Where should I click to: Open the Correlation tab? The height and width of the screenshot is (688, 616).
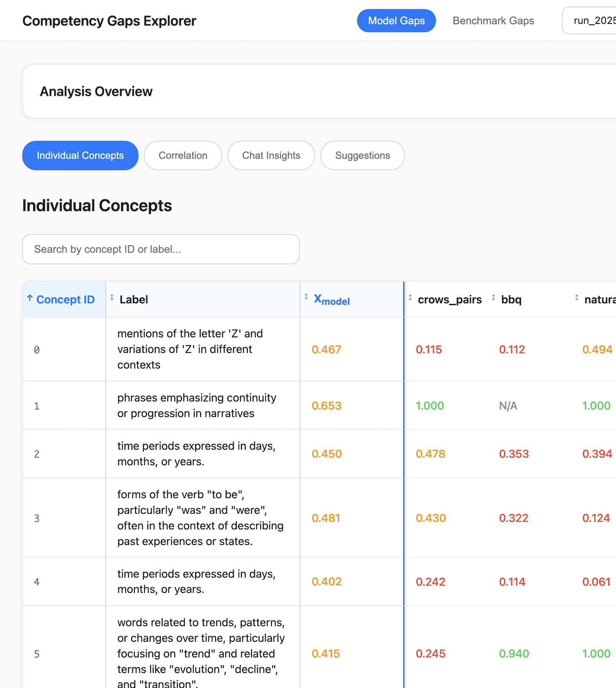(x=183, y=156)
